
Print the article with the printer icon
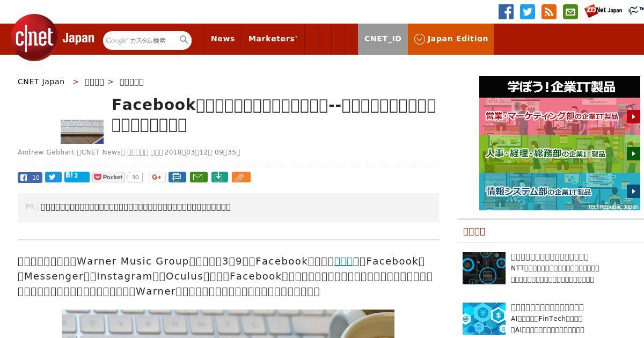177,177
